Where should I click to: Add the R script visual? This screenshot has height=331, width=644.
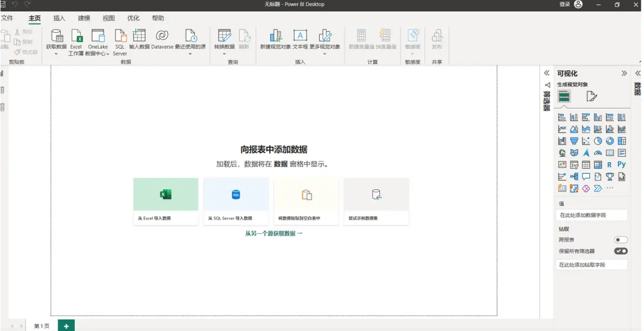pos(610,165)
